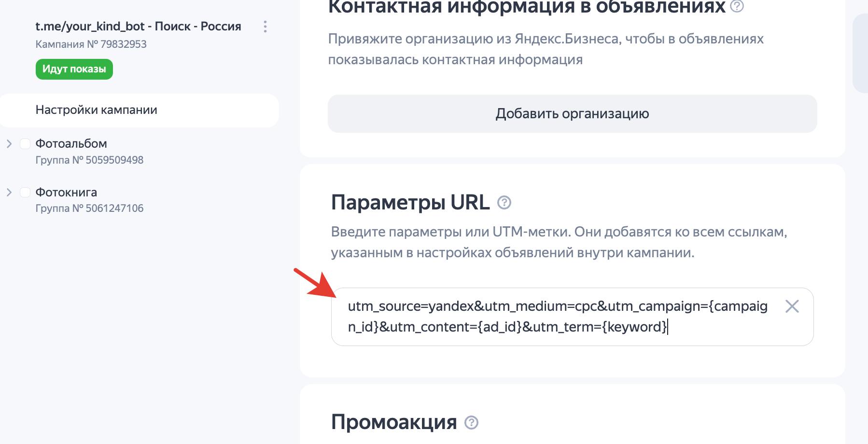This screenshot has height=444, width=868.
Task: Click help icon beside Контактная информация heading
Action: pyautogui.click(x=737, y=6)
